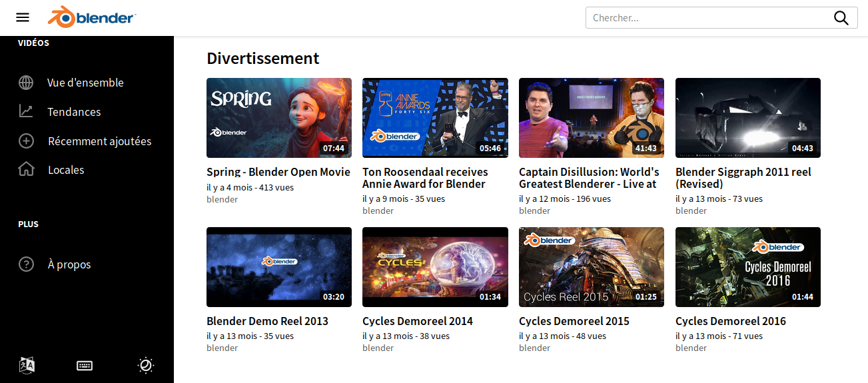Click the Cycles Demoreel 2016 thumbnail

coord(747,267)
